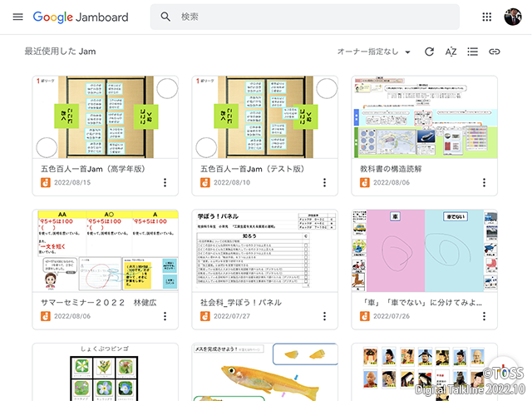Change the AZ sort order
This screenshot has width=532, height=401.
[451, 52]
